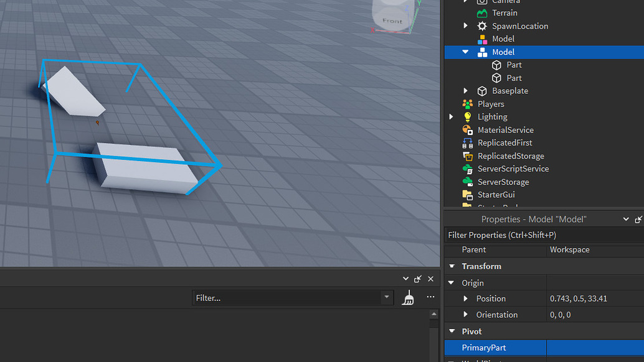
Task: Click the Baseplate cube icon
Action: tap(481, 90)
